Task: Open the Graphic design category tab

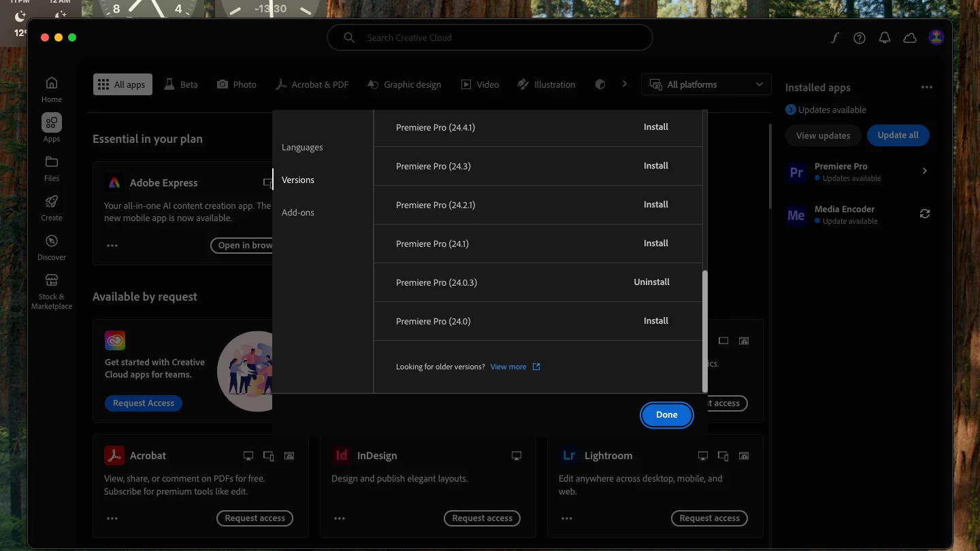Action: (x=404, y=84)
